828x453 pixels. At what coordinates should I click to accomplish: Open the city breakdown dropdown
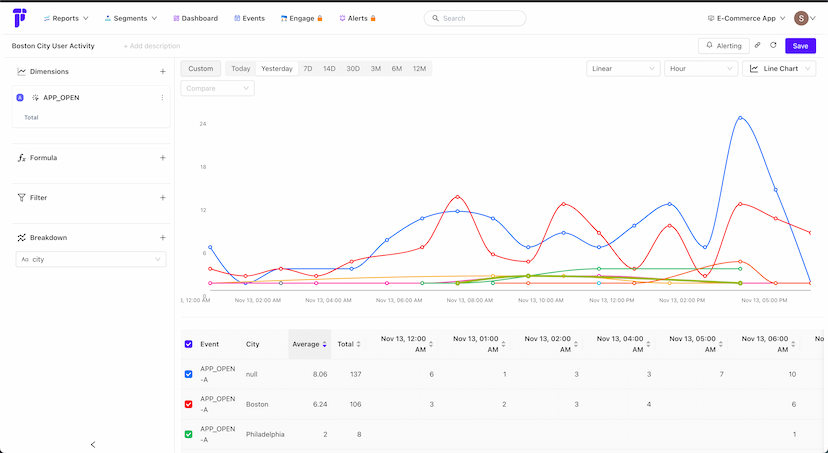coord(91,259)
